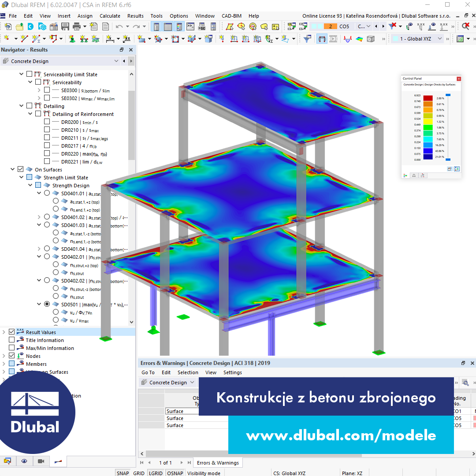This screenshot has height=476, width=476.
Task: Open the Results menu
Action: point(135,16)
